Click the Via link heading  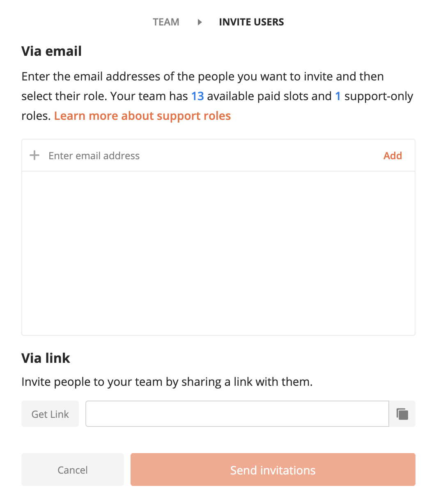46,358
